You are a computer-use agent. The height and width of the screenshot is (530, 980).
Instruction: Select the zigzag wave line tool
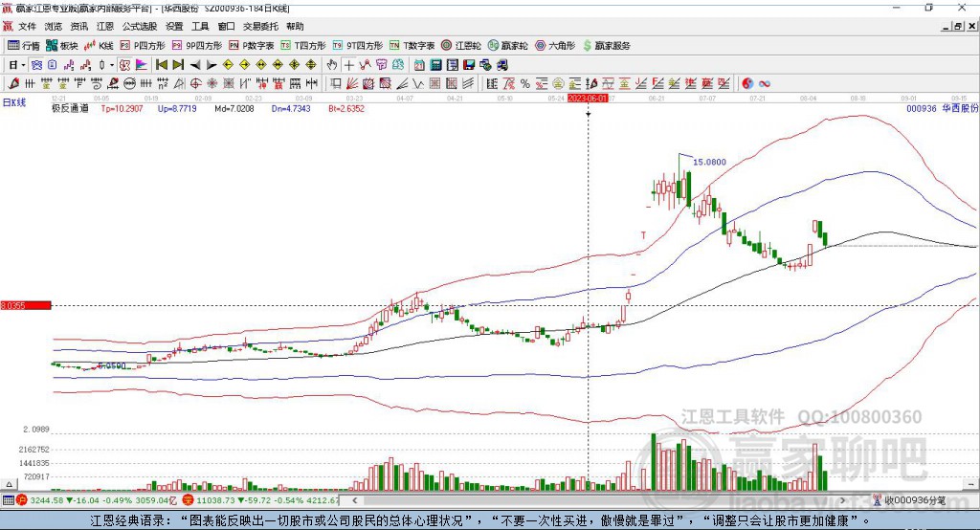[418, 84]
